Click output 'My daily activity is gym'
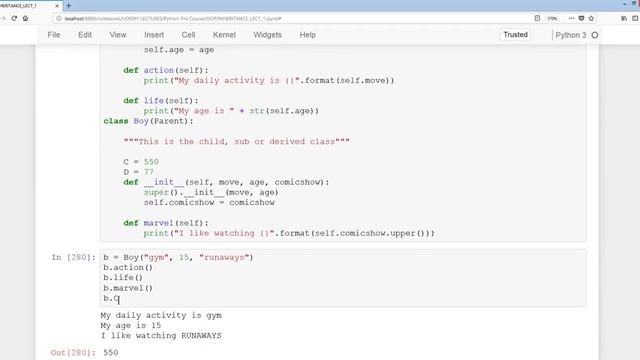 [x=161, y=315]
